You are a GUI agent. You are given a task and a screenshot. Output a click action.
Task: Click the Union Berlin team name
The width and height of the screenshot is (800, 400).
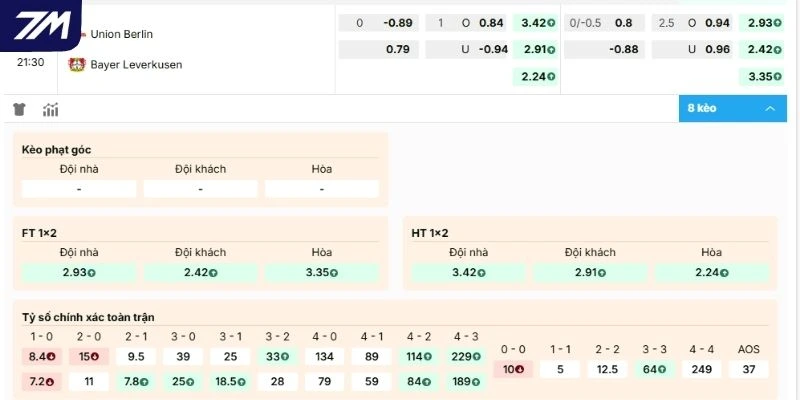point(121,34)
